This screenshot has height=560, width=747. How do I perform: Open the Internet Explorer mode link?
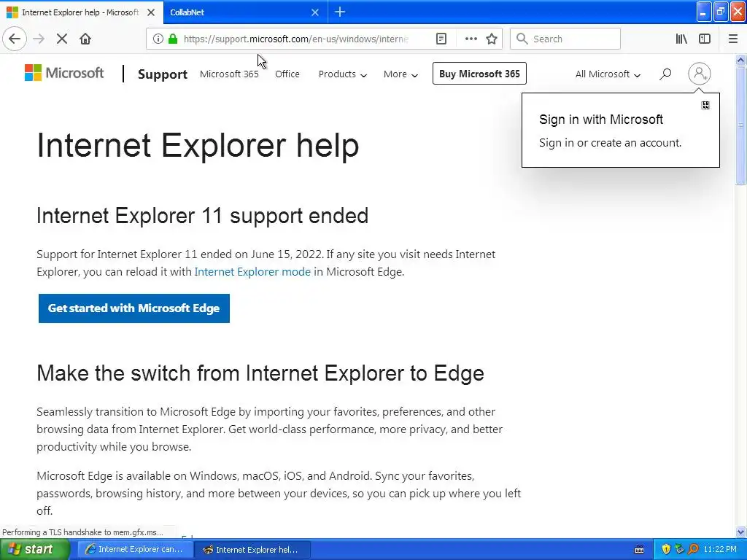tap(252, 272)
